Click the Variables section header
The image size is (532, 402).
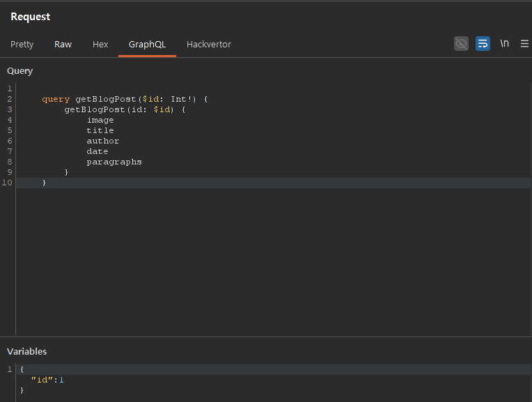(27, 352)
